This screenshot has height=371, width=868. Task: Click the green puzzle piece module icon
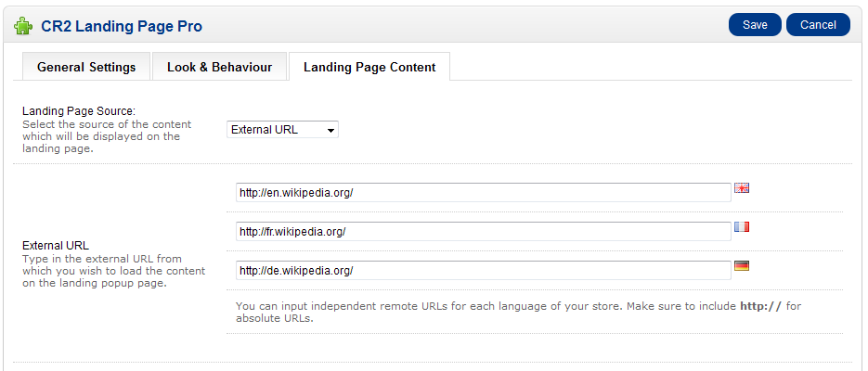click(x=22, y=25)
